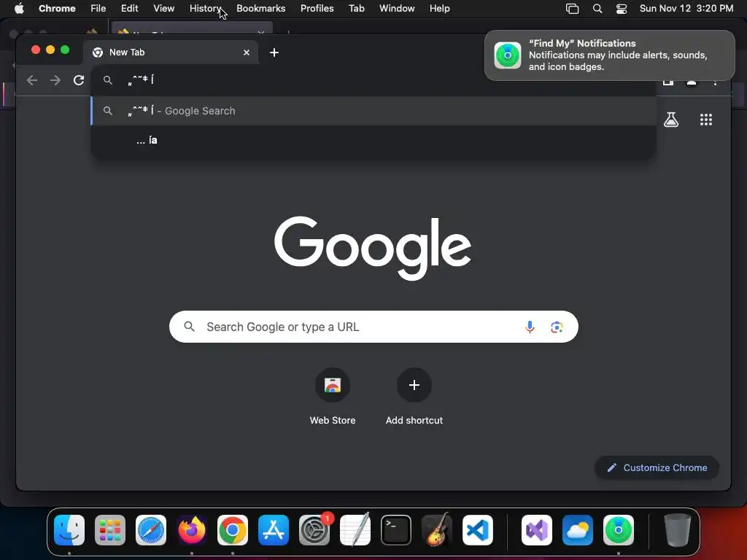Launch Firefox from the dock
747x560 pixels.
pyautogui.click(x=192, y=530)
